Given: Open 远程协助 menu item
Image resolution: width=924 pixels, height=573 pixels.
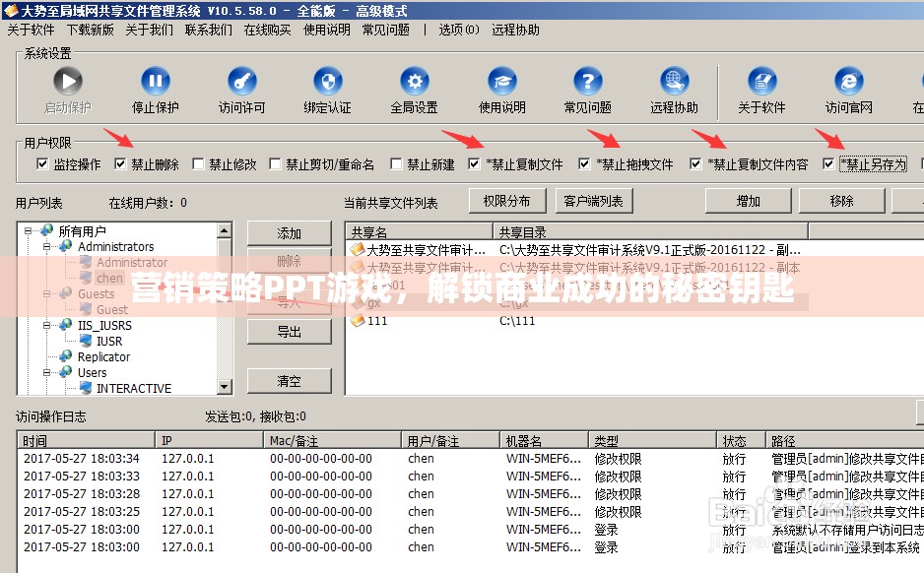Looking at the screenshot, I should (515, 30).
